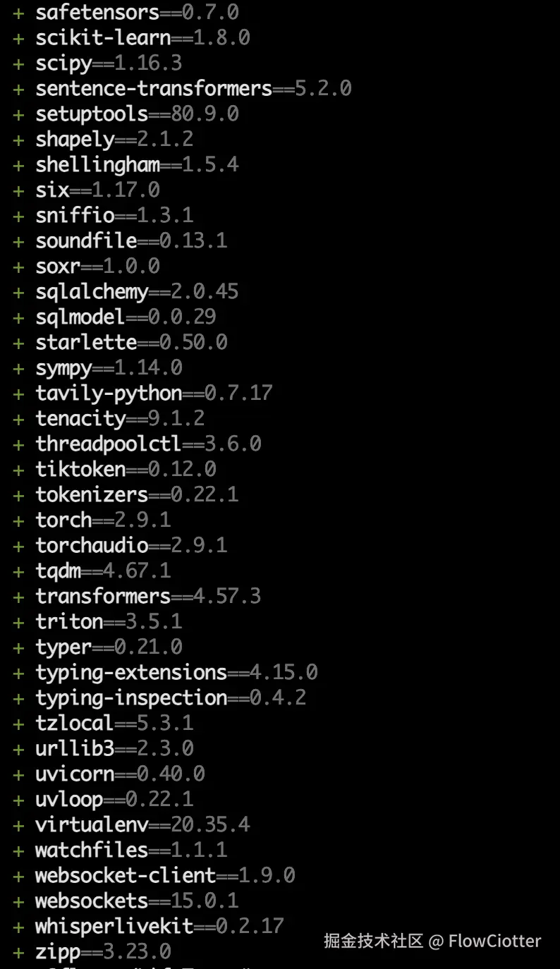Click the starlette version 0.50.0
This screenshot has height=969, width=560.
[x=193, y=342]
